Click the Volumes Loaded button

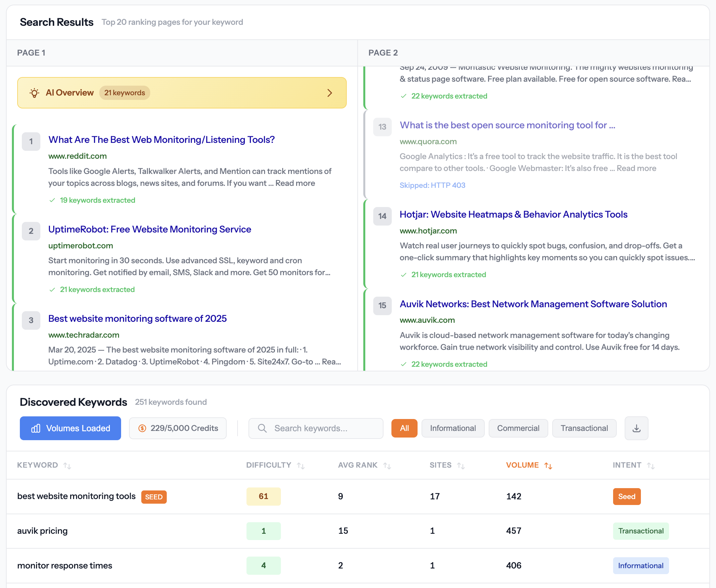tap(70, 428)
